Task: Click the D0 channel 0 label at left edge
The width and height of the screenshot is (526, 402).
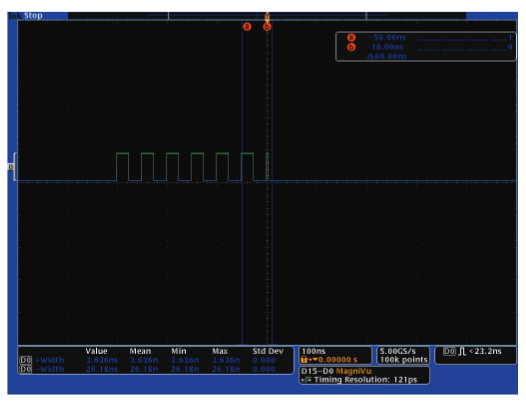Action: tap(11, 167)
